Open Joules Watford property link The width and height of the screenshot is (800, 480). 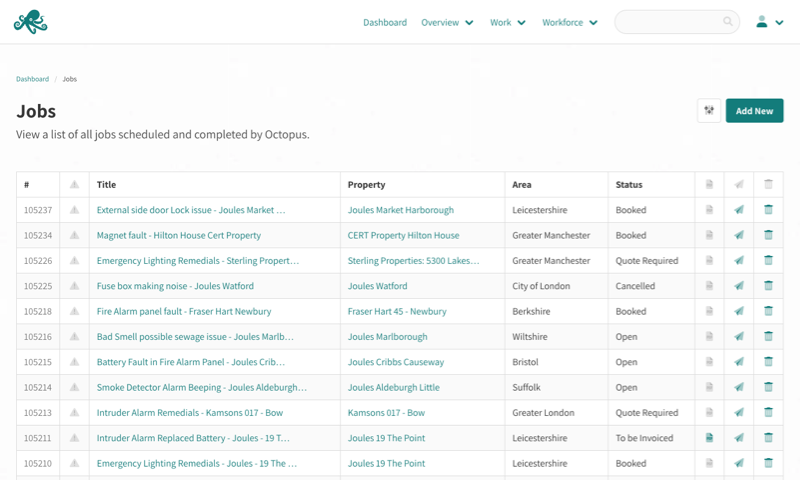pyautogui.click(x=377, y=286)
